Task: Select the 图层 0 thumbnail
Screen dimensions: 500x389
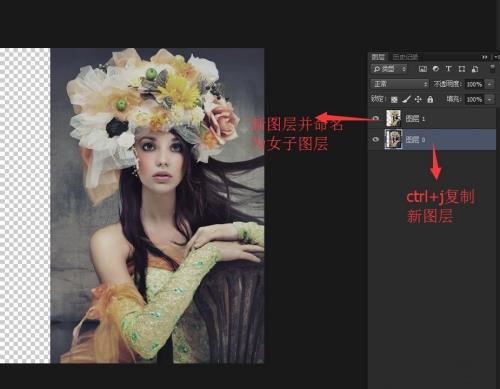Action: coord(393,139)
